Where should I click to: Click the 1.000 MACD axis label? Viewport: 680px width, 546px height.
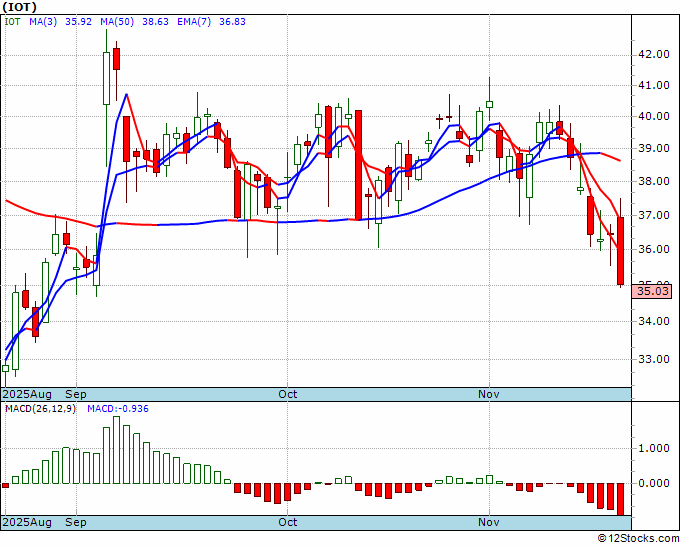point(654,448)
